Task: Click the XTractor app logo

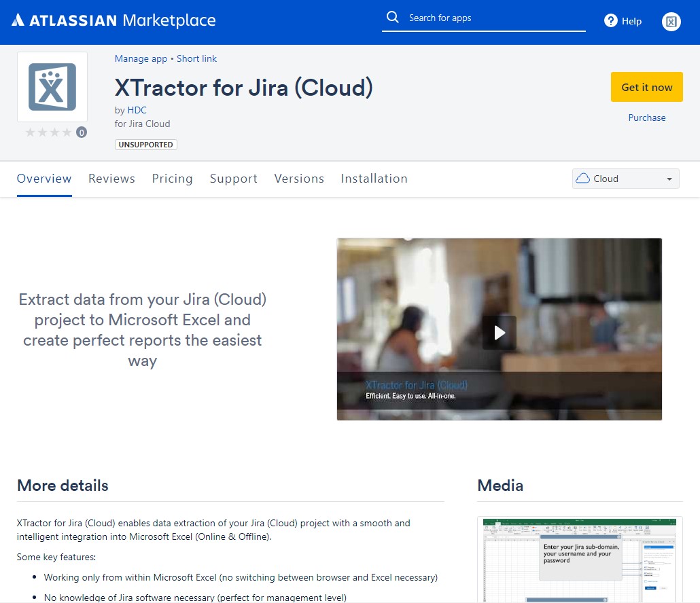Action: tap(52, 87)
